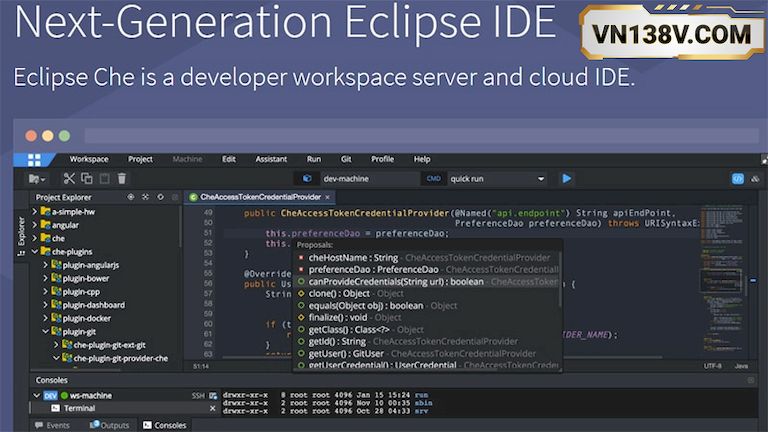
Task: Expand the plugin-angularjs folder
Action: [46, 264]
